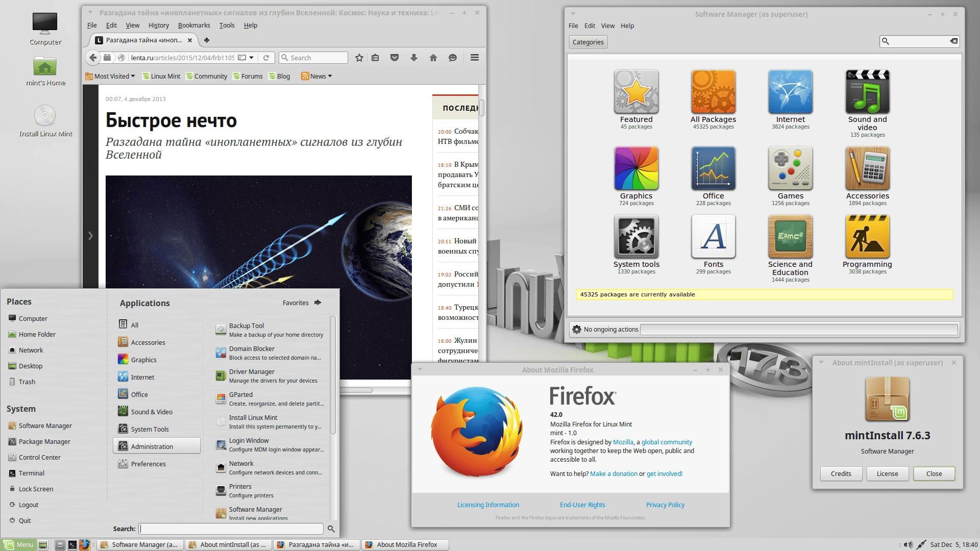
Task: Open the Internet category in Software Manager
Action: pyautogui.click(x=790, y=99)
